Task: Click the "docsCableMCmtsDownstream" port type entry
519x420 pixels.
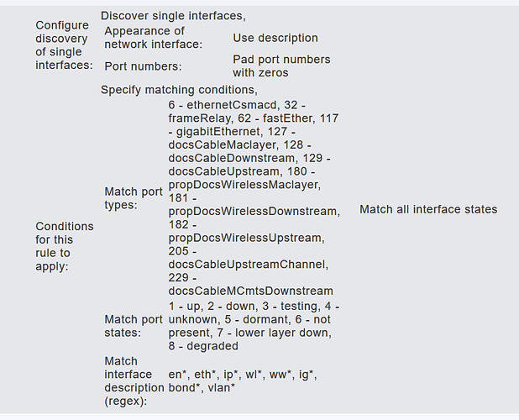Action: [x=251, y=291]
